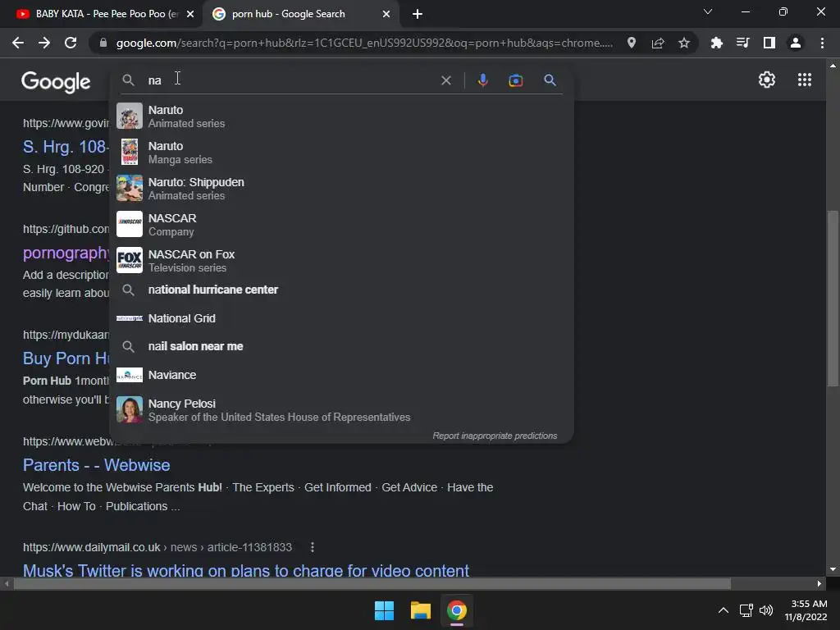840x630 pixels.
Task: Click the browser forward arrow
Action: click(44, 43)
